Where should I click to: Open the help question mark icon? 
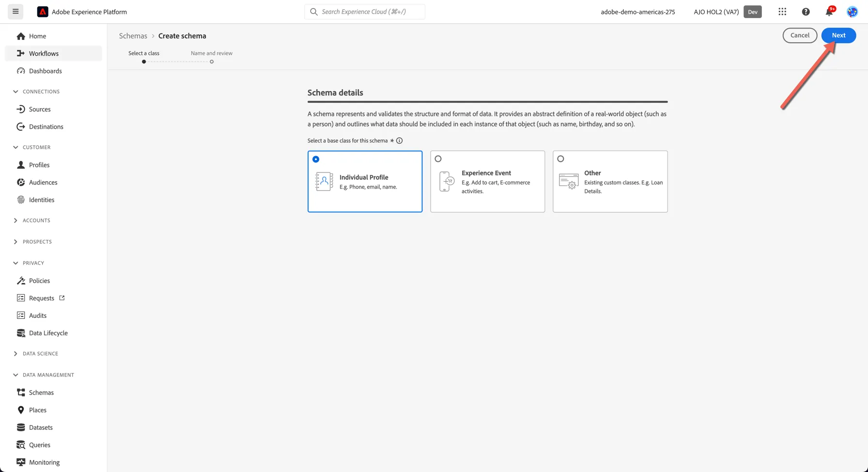pos(806,12)
